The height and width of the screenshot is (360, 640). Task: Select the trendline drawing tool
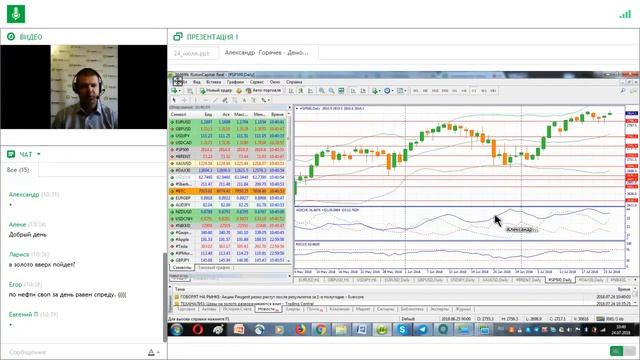(216, 100)
